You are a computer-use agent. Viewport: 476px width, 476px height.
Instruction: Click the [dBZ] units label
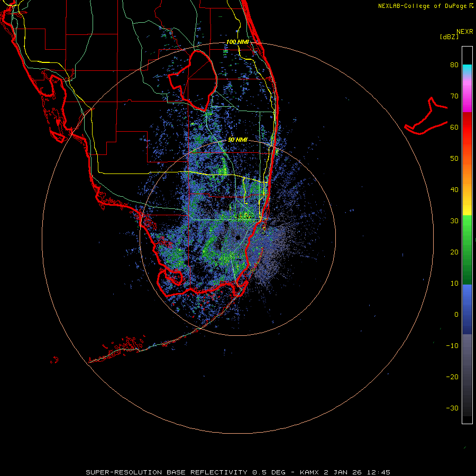point(449,36)
